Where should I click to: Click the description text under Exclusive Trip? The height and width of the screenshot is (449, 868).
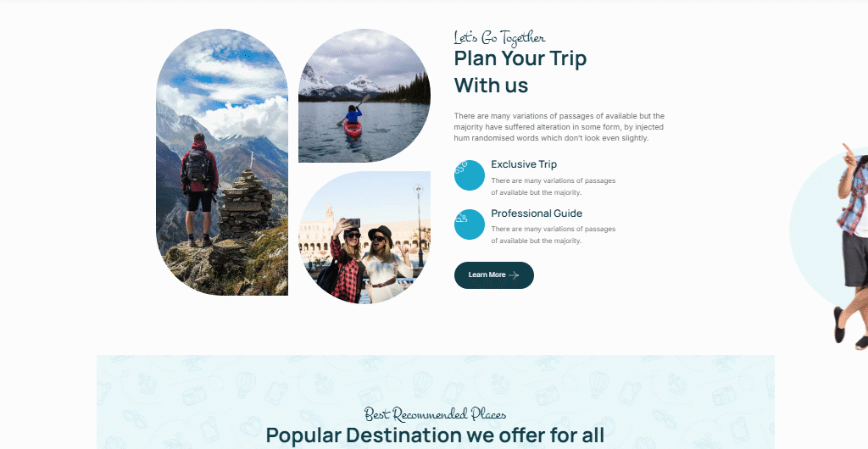coord(553,187)
